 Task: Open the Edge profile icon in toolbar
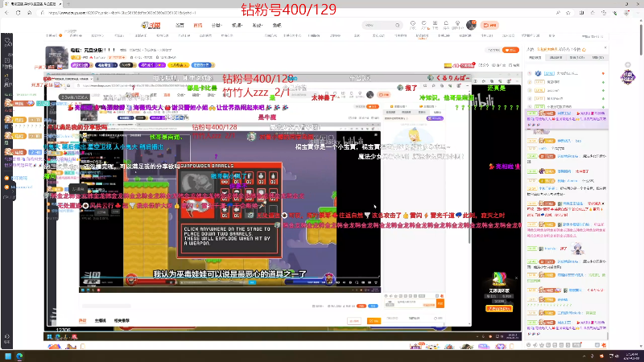pos(626,13)
